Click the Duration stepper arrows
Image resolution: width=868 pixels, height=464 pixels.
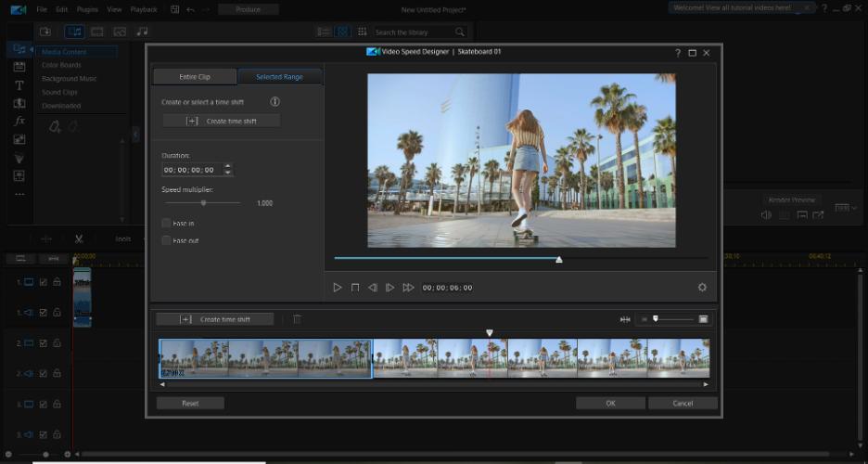[x=229, y=170]
